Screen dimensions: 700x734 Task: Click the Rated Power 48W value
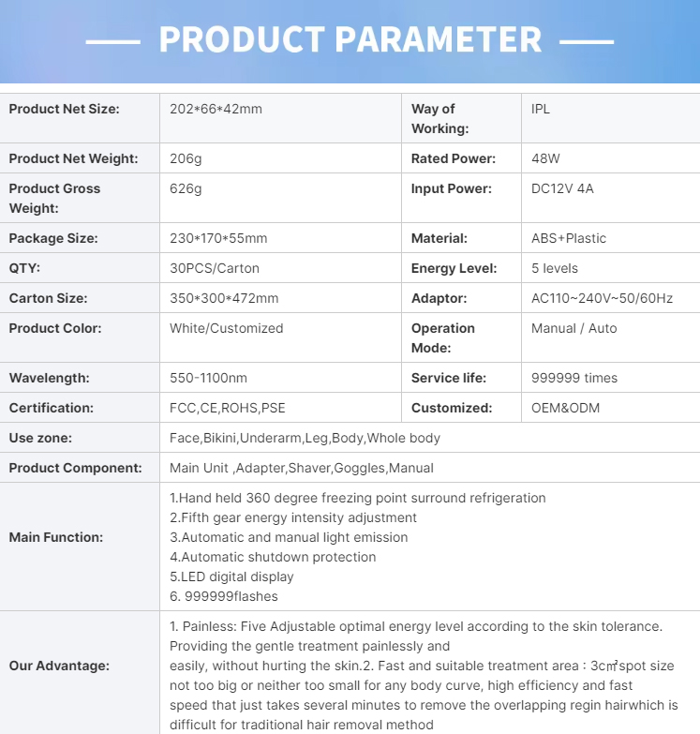(x=545, y=158)
